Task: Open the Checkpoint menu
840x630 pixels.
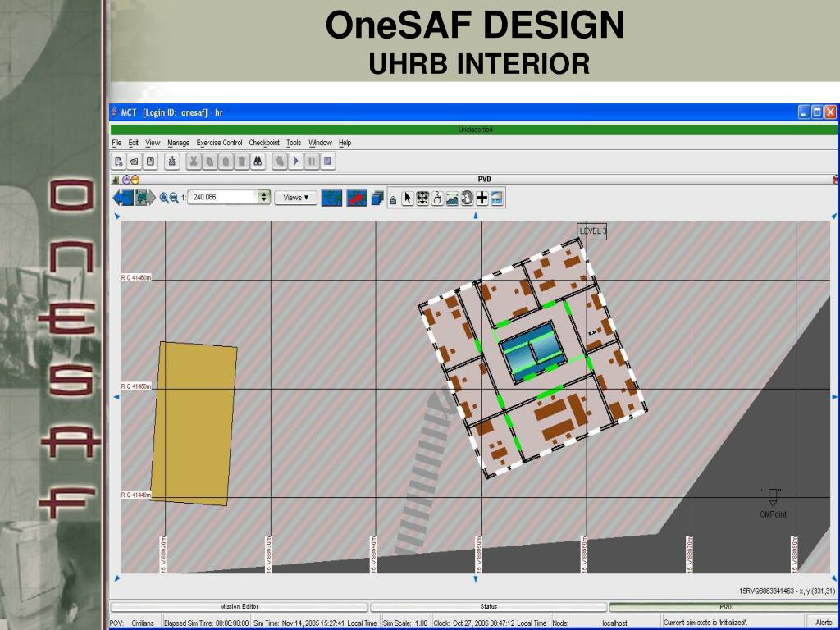Action: [x=264, y=143]
